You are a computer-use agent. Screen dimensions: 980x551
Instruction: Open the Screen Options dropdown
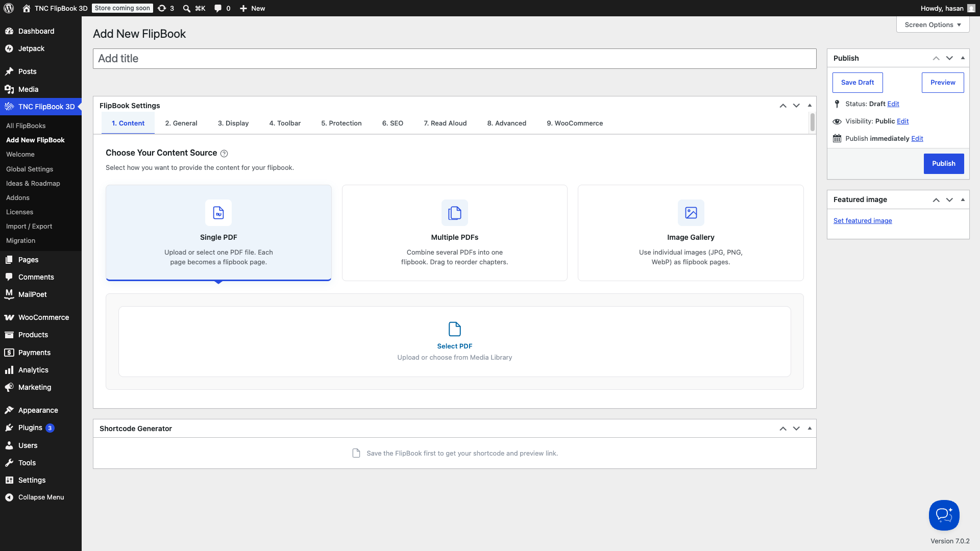933,24
